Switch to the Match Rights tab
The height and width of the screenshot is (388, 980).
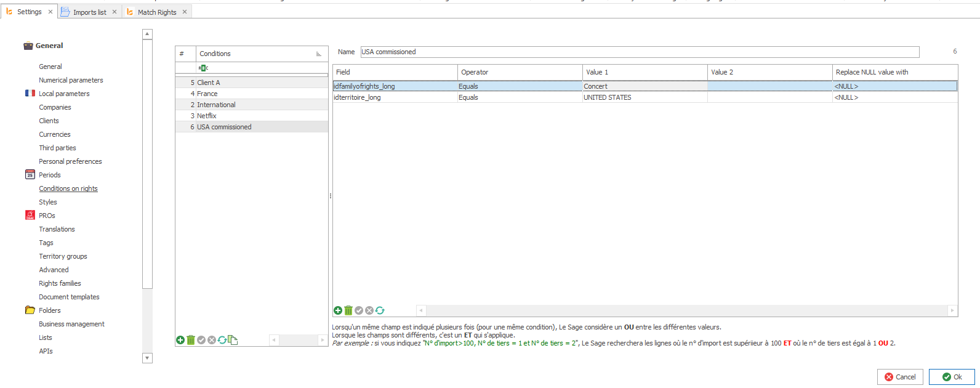[156, 12]
